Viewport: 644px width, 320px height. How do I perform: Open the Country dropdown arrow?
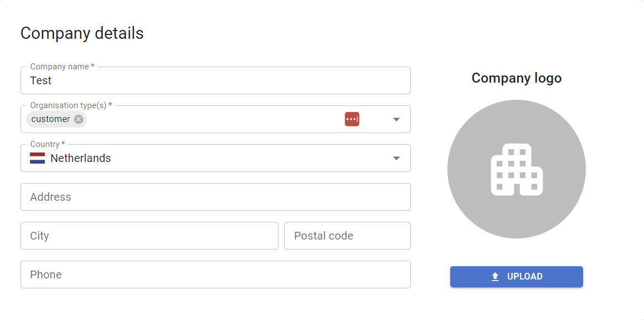(396, 159)
